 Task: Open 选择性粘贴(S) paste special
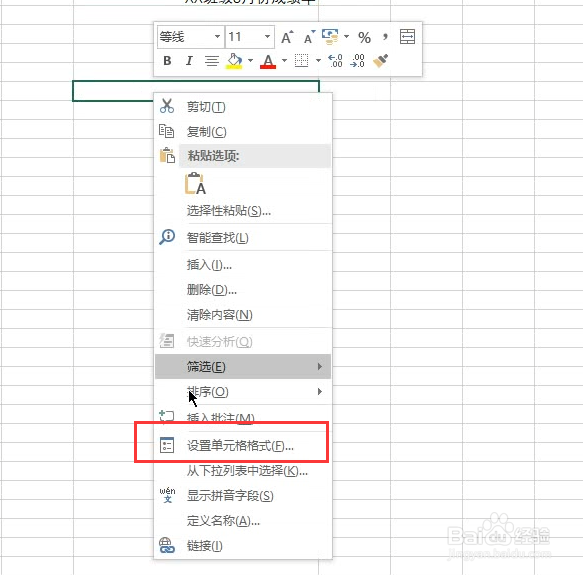[x=243, y=211]
